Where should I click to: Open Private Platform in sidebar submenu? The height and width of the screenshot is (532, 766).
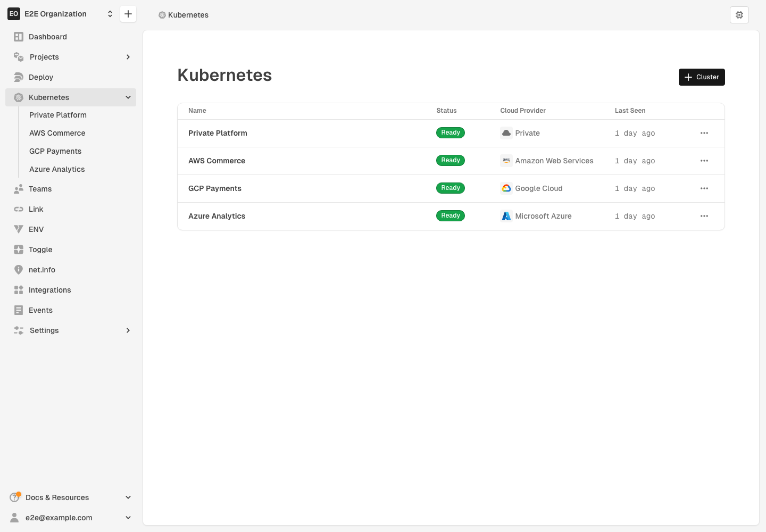pos(58,115)
